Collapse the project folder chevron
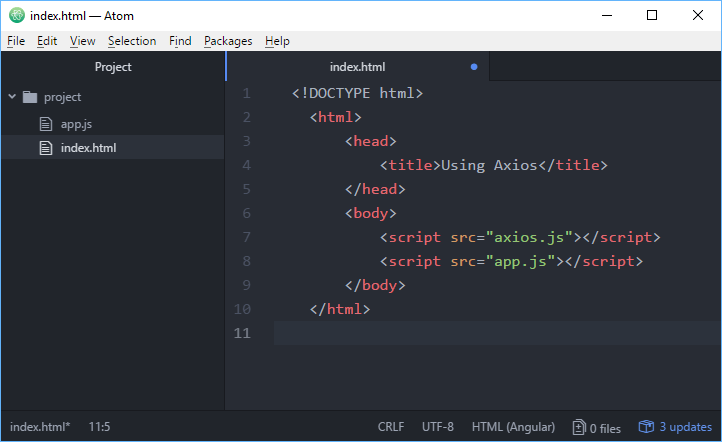The width and height of the screenshot is (722, 442). (x=12, y=97)
